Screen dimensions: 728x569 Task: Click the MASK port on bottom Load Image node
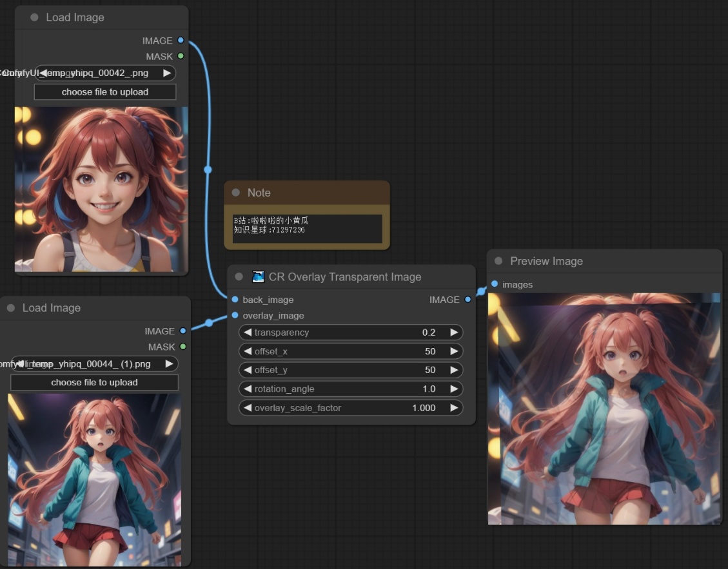coord(183,347)
